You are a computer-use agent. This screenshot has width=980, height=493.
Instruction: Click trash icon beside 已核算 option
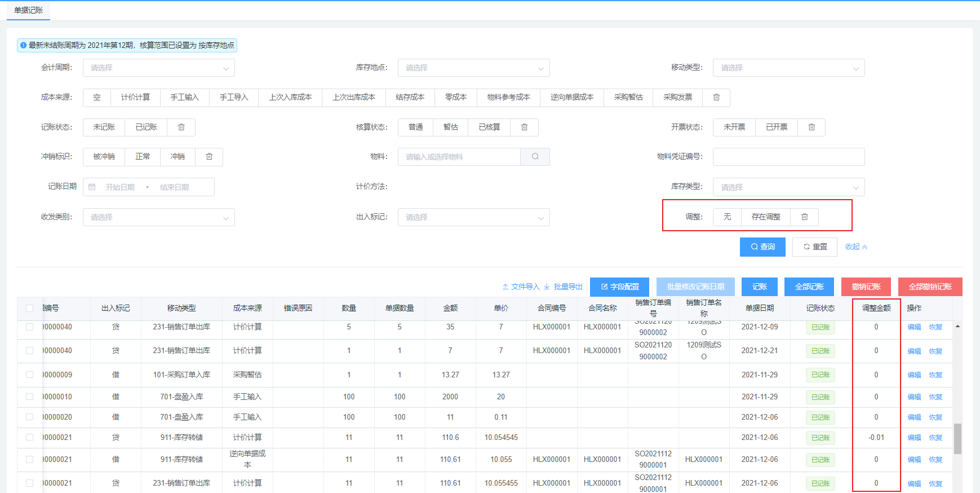click(x=524, y=127)
